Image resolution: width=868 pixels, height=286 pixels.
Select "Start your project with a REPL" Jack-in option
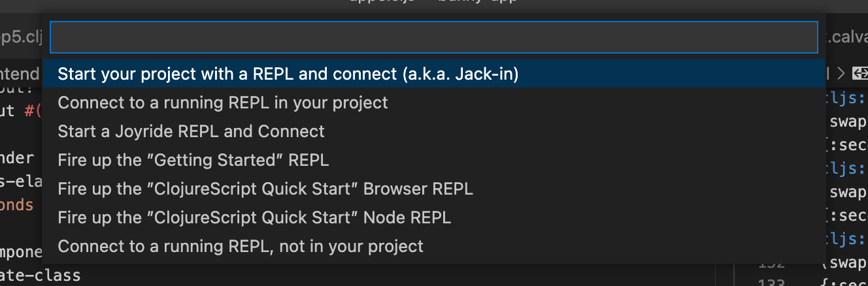tap(288, 74)
